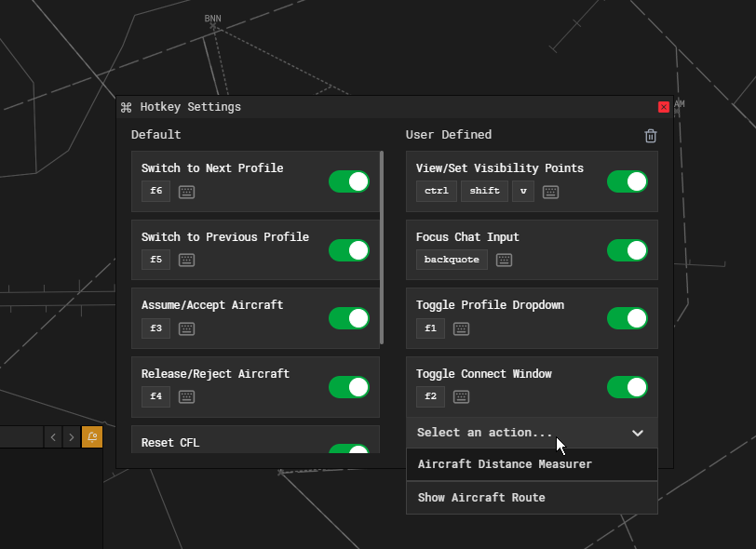This screenshot has width=756, height=549.
Task: Click keyboard icon for View/Set Visibility Points
Action: point(550,191)
